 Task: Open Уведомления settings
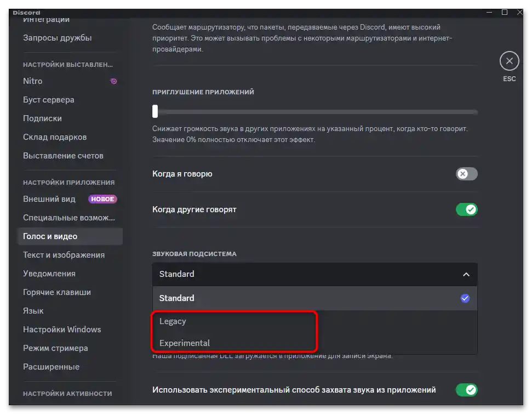pyautogui.click(x=49, y=273)
